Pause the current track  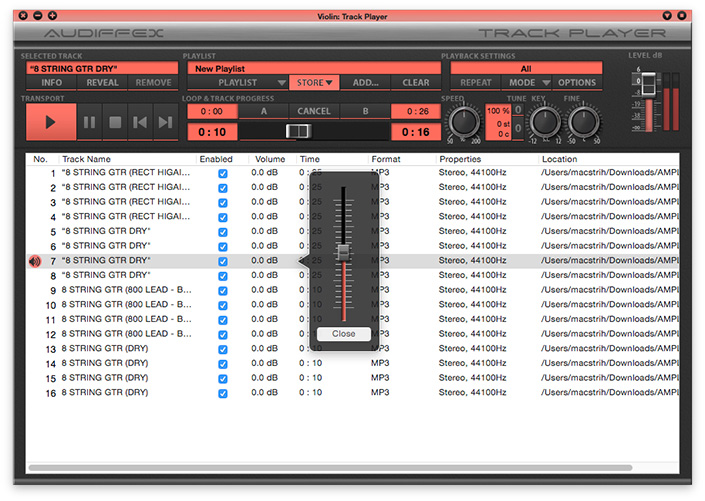[89, 122]
